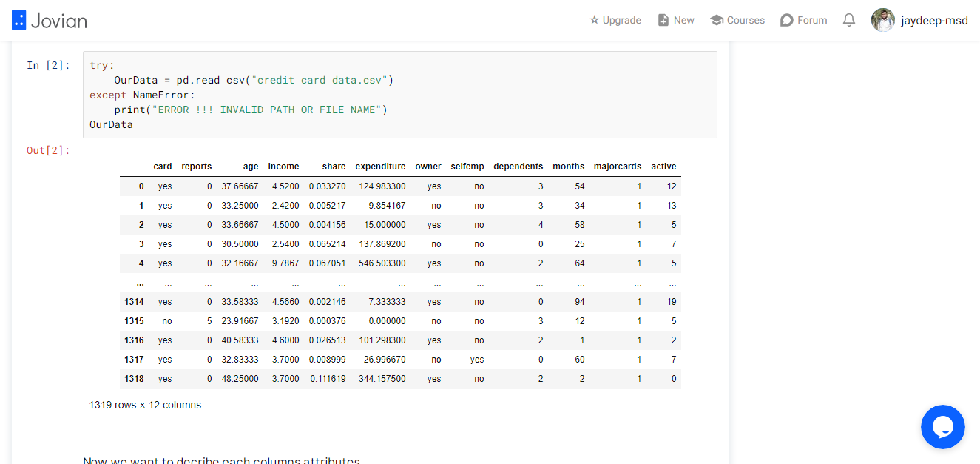The image size is (980, 464).
Task: Select the "share" column header
Action: click(x=334, y=167)
